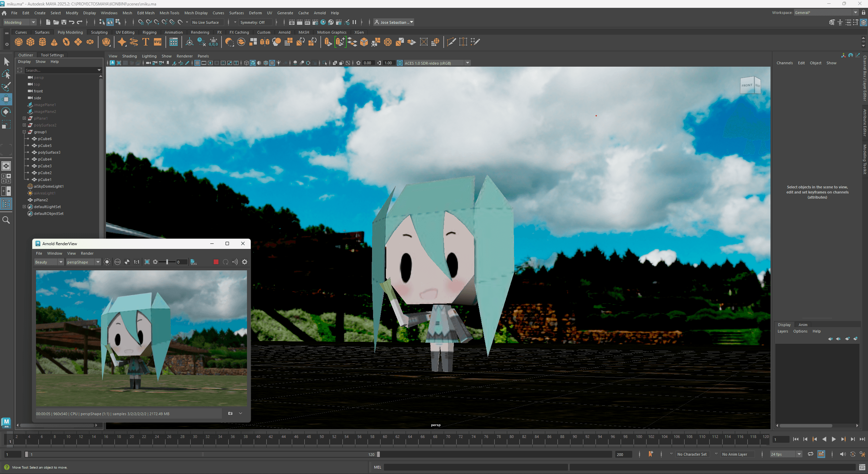The image size is (868, 474).
Task: Collapse the group1 node in Outliner
Action: (24, 132)
